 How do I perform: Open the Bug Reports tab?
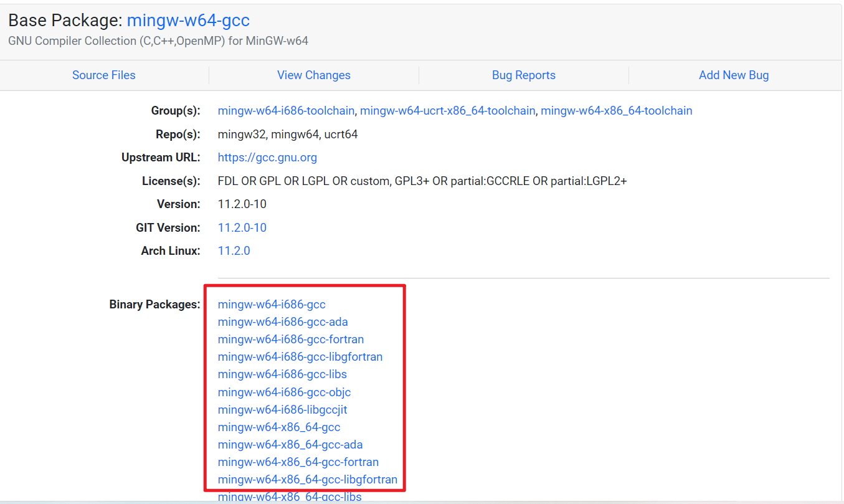pyautogui.click(x=524, y=75)
